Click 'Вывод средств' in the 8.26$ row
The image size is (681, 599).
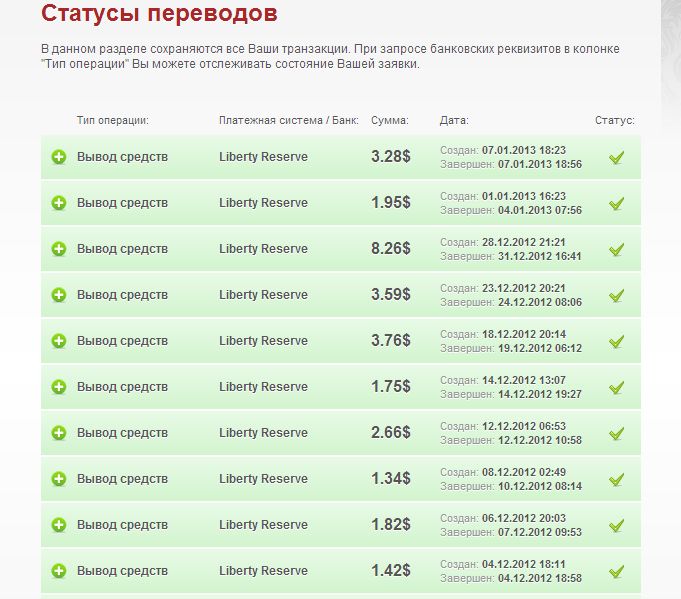pos(122,249)
